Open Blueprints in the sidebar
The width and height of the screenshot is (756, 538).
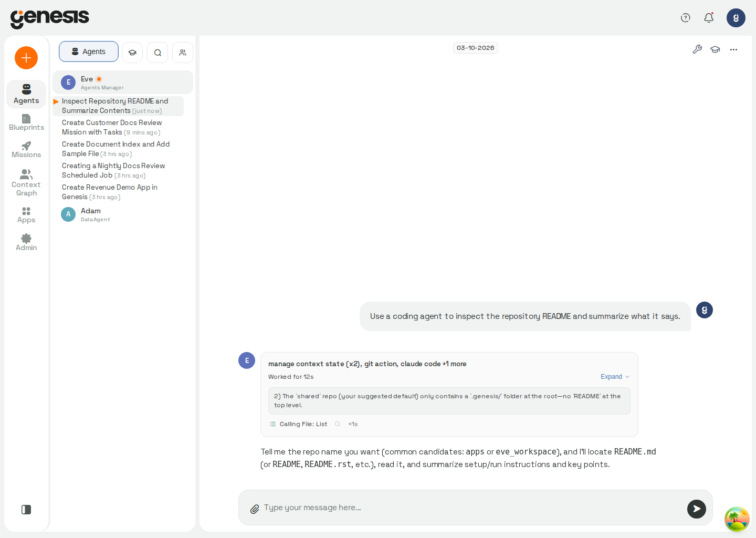click(26, 122)
